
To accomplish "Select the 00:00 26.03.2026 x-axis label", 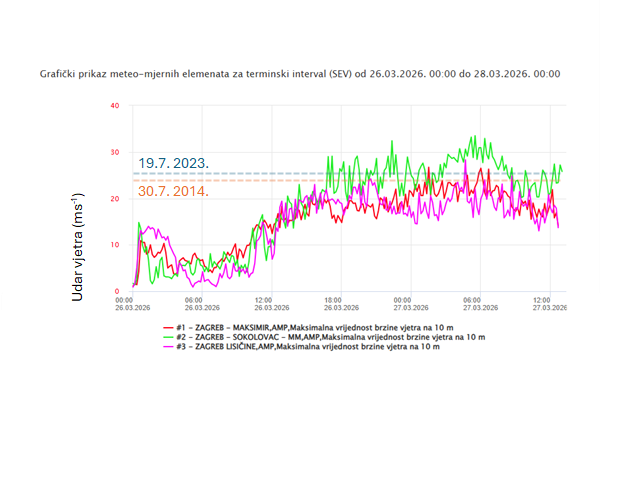I will tap(125, 303).
